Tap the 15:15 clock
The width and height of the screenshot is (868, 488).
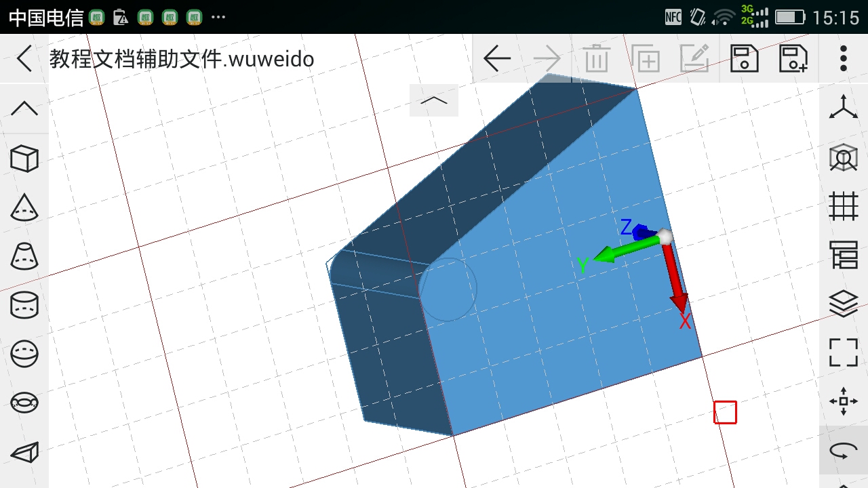point(835,18)
